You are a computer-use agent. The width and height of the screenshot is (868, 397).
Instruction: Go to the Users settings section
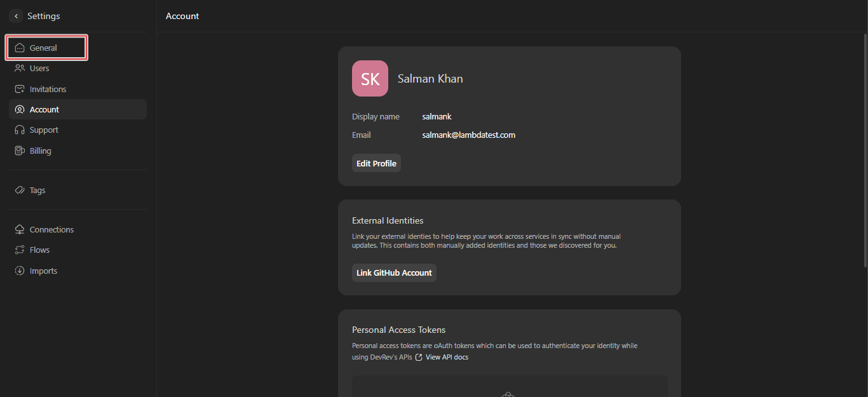pos(39,69)
